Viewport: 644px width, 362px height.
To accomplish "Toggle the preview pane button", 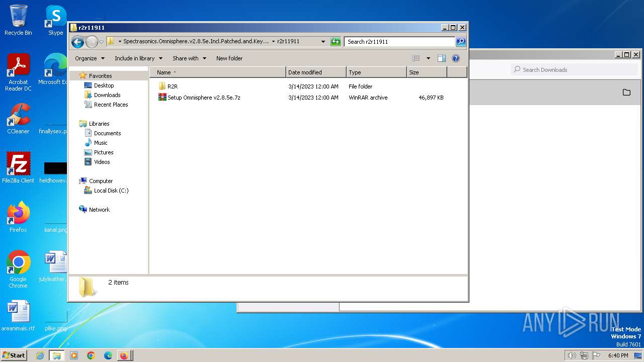I will tap(442, 58).
